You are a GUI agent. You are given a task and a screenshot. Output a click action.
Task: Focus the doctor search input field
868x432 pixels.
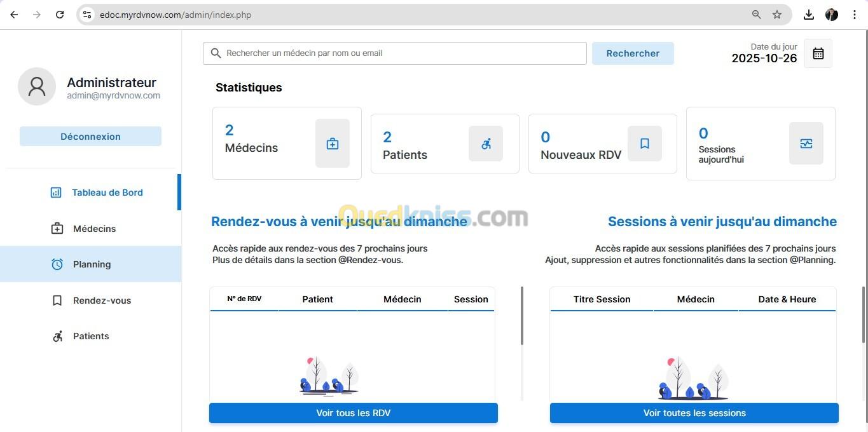pyautogui.click(x=401, y=53)
